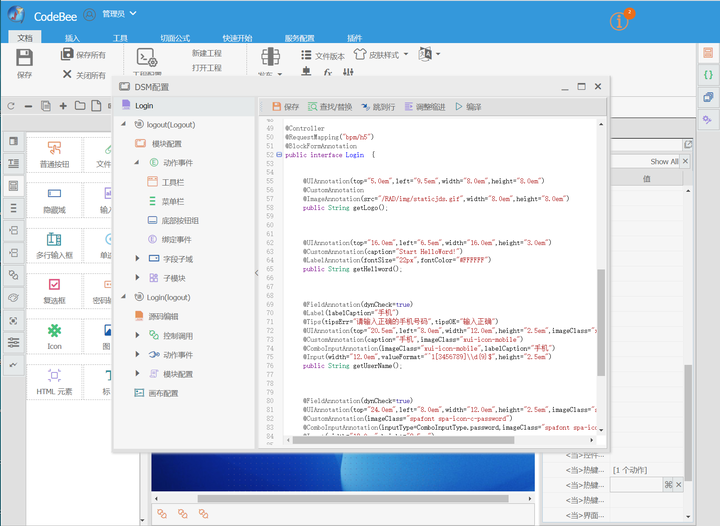The width and height of the screenshot is (720, 526).
Task: Expand the 子模块 tree node
Action: tap(137, 277)
